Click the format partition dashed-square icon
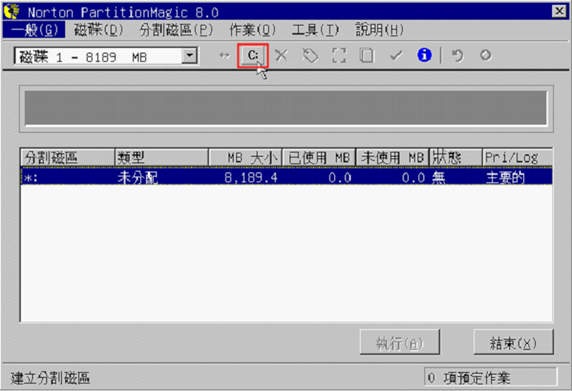572x391 pixels. click(339, 56)
